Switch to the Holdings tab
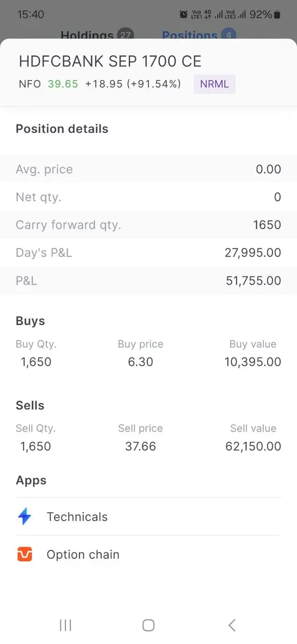Viewport: 297px width, 644px height. (x=87, y=35)
